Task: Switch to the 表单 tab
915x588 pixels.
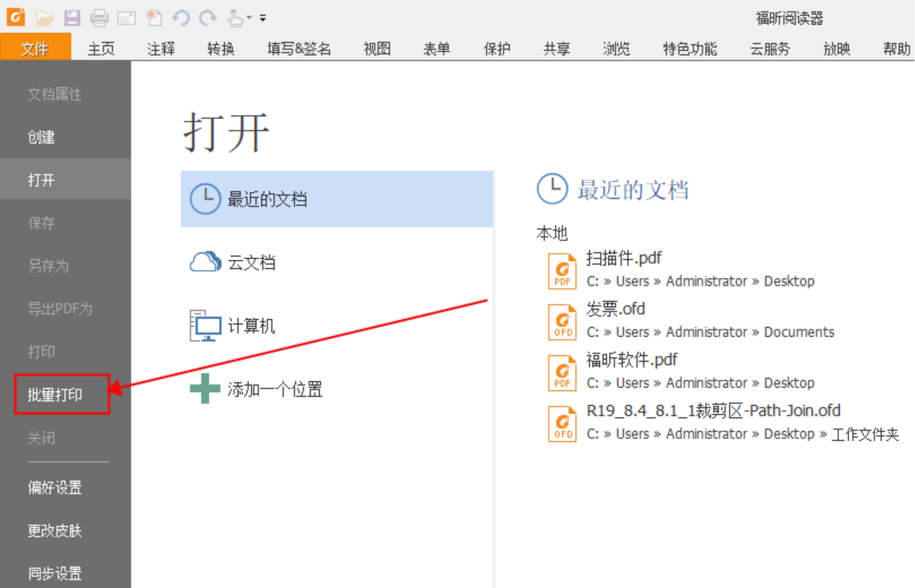Action: [x=437, y=49]
